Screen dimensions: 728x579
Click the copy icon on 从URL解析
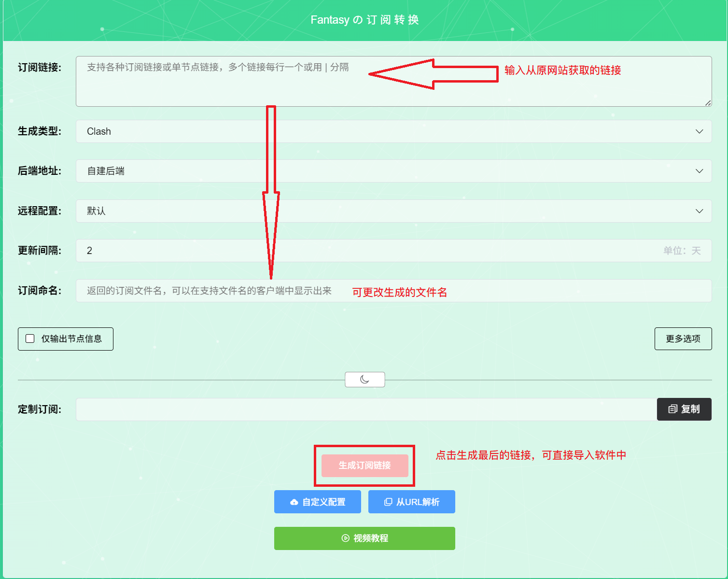pyautogui.click(x=388, y=502)
